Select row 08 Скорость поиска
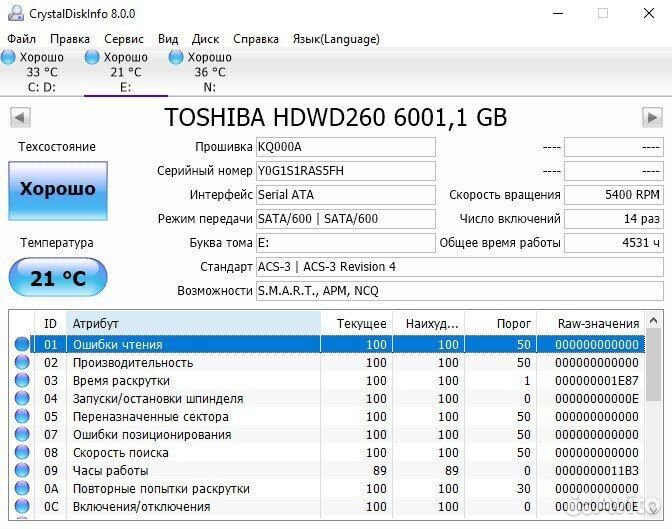Viewport: 672px width, 529px height. point(327,453)
